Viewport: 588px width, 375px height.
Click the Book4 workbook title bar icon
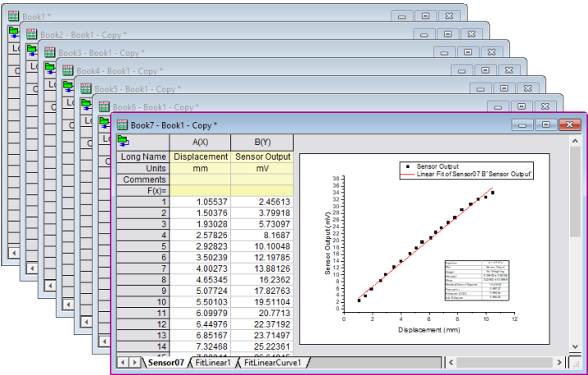(x=68, y=70)
